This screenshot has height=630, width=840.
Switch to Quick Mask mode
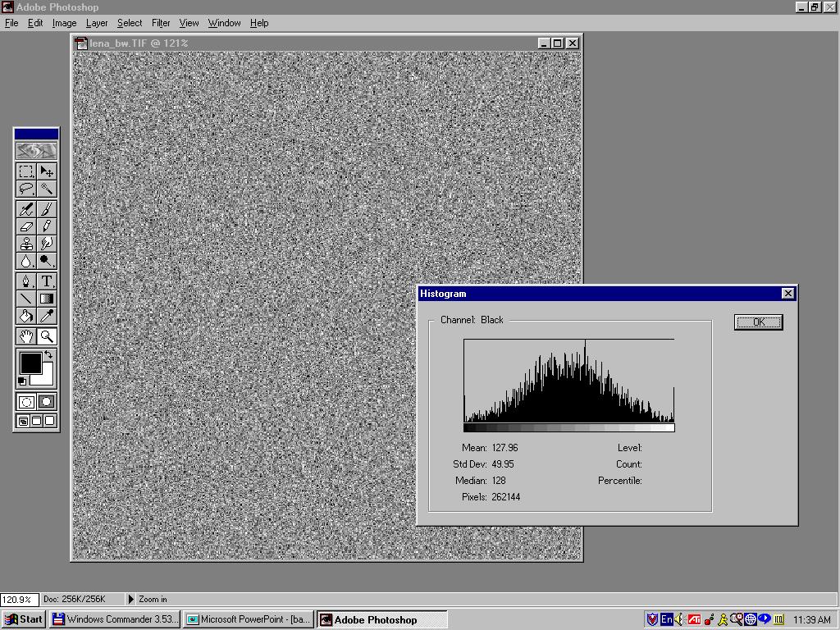(x=47, y=402)
